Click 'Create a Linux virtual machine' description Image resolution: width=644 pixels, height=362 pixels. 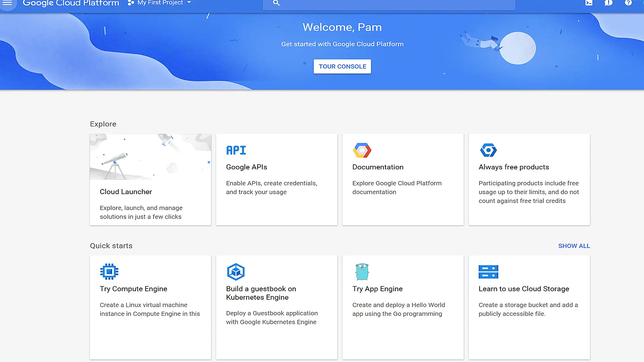(x=150, y=309)
